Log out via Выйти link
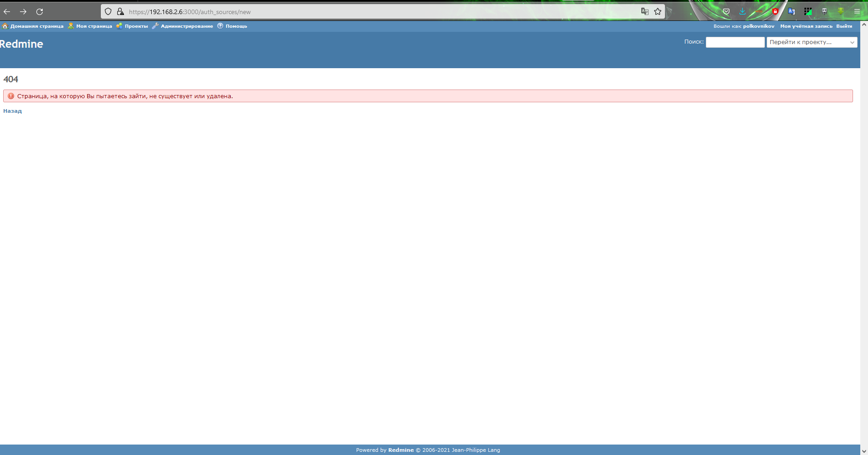The width and height of the screenshot is (868, 455). pos(844,26)
